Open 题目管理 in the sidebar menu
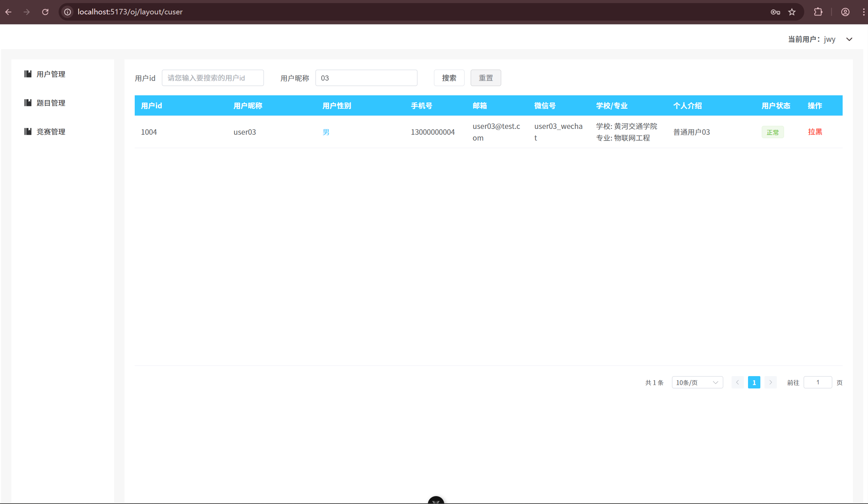 pyautogui.click(x=51, y=103)
